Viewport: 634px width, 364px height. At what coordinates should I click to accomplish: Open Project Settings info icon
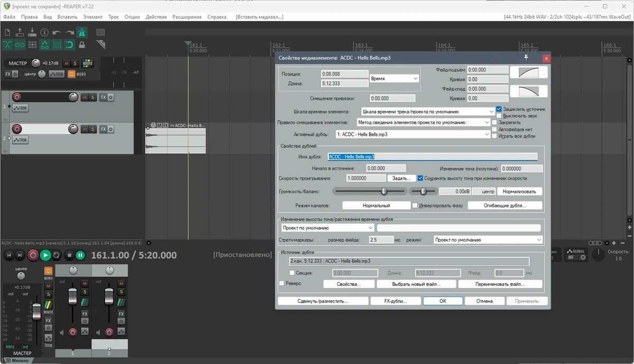[45, 32]
